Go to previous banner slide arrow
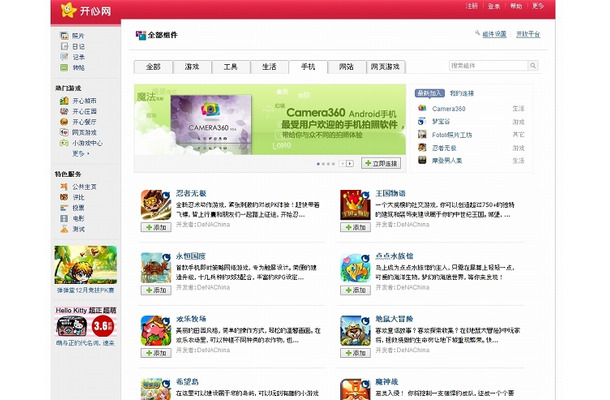This screenshot has height=400, width=610. click(342, 164)
